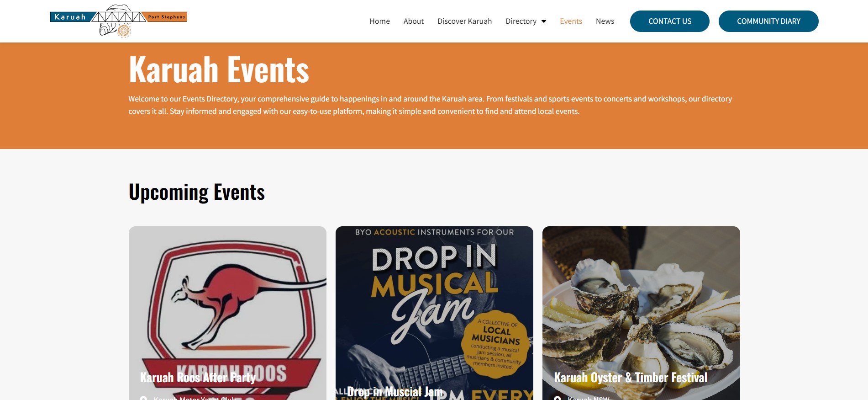Open Discover Karuah menu link

coord(464,21)
